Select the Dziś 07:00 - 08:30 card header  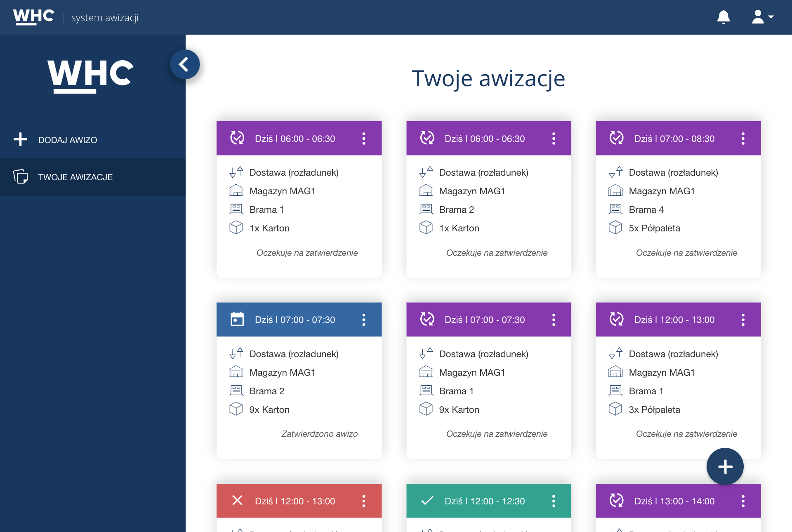[x=678, y=138]
